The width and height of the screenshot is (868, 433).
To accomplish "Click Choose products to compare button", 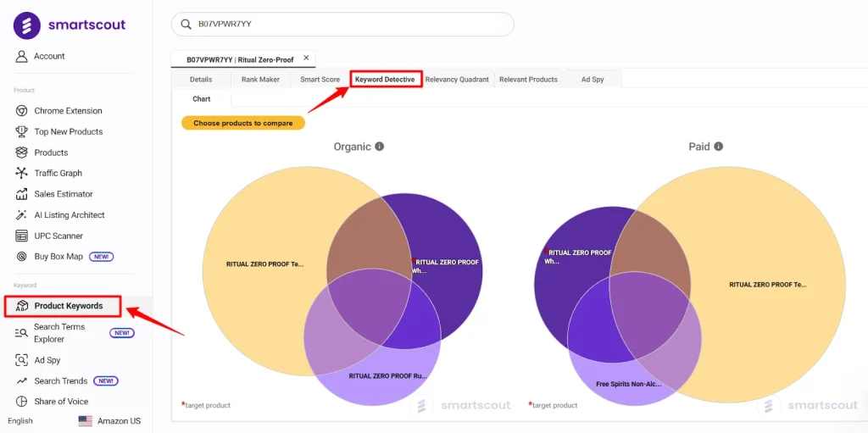I will coord(243,123).
